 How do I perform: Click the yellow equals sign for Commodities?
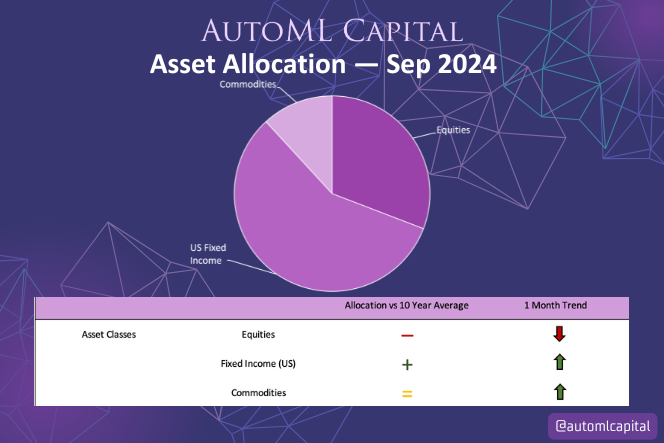pos(407,394)
